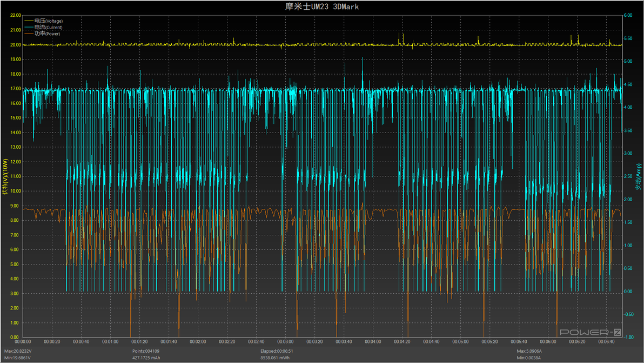
Task: Click the 00:00:40 time axis label
Action: pyautogui.click(x=81, y=341)
